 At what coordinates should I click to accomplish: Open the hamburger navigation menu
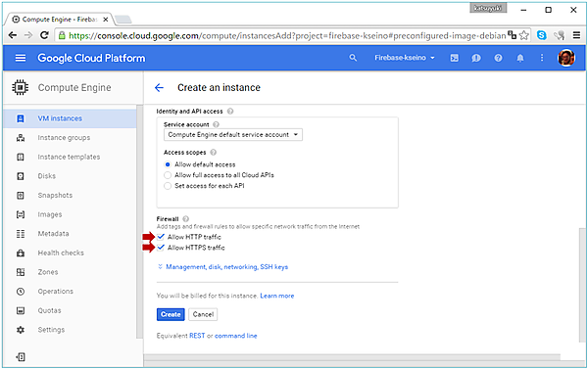coord(21,58)
